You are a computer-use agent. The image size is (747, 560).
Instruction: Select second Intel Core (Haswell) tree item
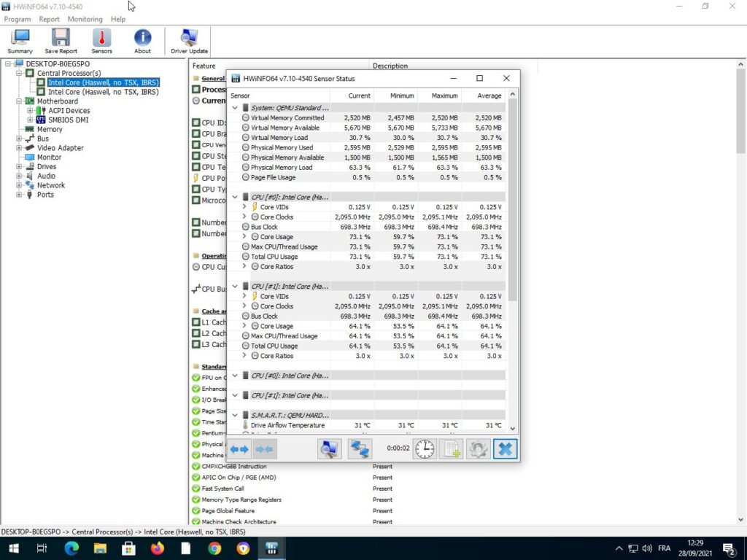[x=104, y=92]
